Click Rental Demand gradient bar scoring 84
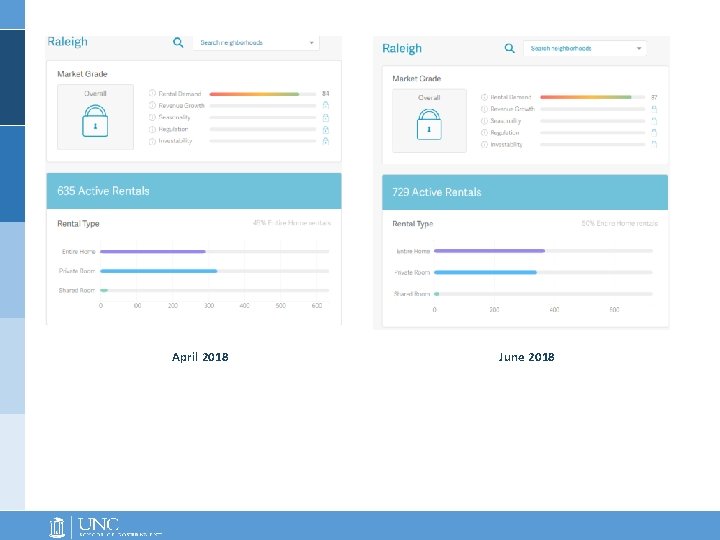Screen dimensions: 720x540 coord(254,94)
